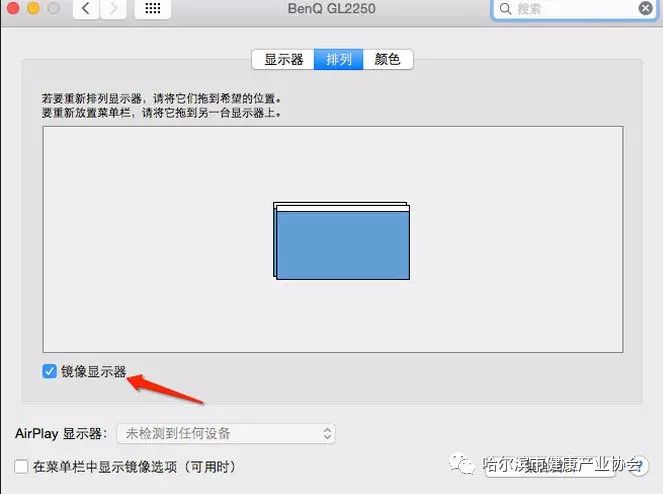This screenshot has width=663, height=494.
Task: Open the Show All preferences grid
Action: point(155,8)
